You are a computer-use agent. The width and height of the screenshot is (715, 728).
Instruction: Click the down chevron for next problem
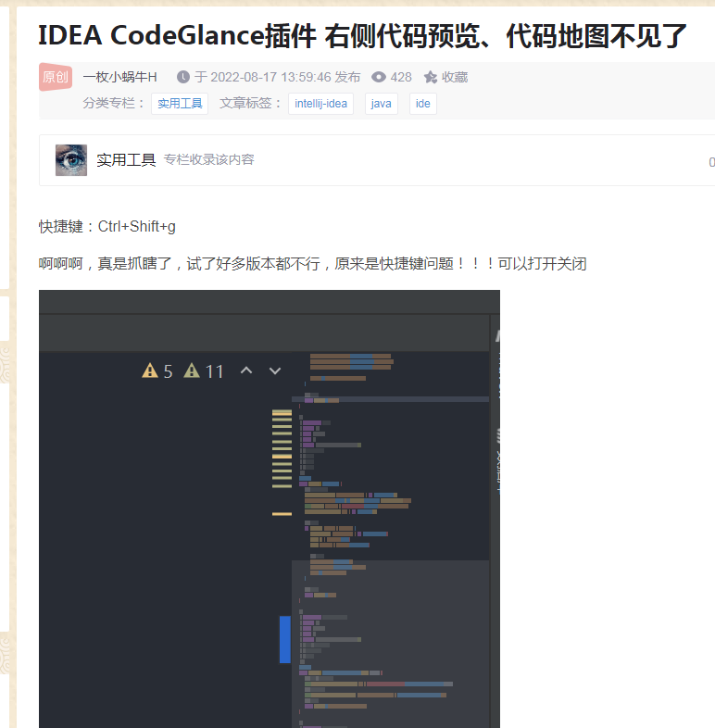click(x=275, y=371)
